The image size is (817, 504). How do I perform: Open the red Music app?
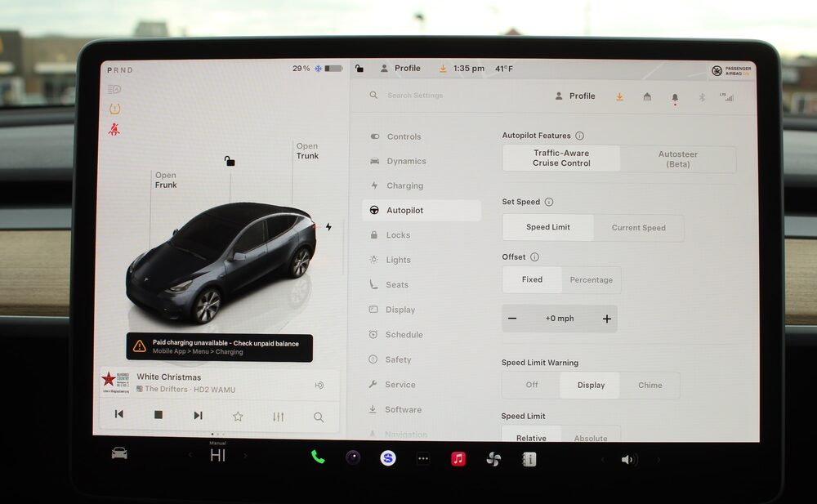tap(458, 458)
